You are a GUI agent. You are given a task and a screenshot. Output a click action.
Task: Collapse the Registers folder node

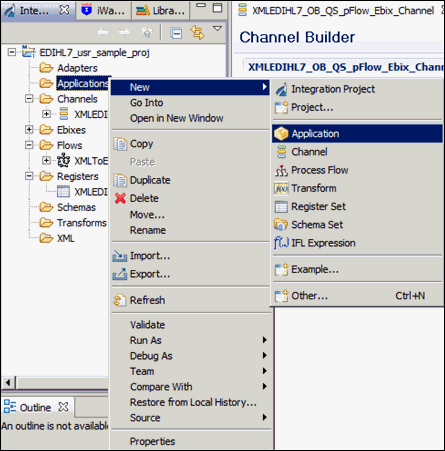coord(29,176)
